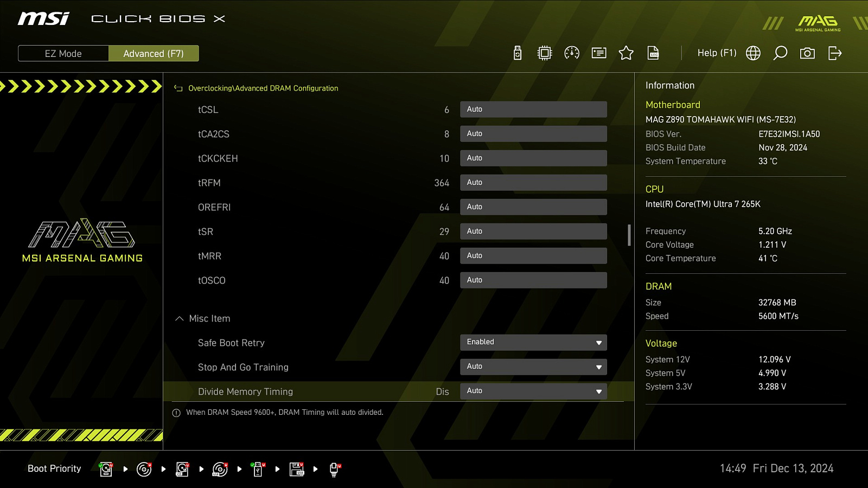Open the LOG file icon
Viewport: 868px width, 488px height.
tap(653, 53)
